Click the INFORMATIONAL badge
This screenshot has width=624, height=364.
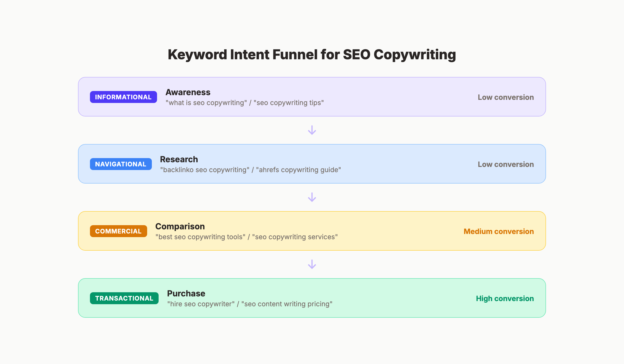point(123,97)
